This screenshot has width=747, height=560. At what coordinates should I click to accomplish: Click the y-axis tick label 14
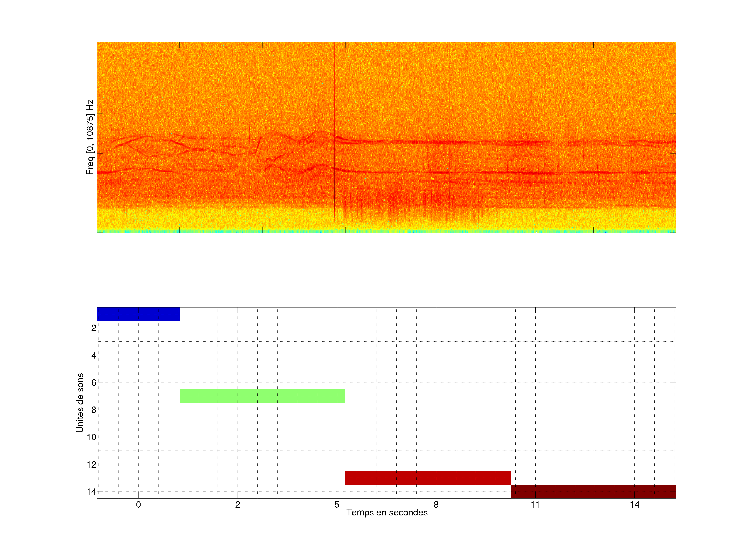tap(92, 492)
